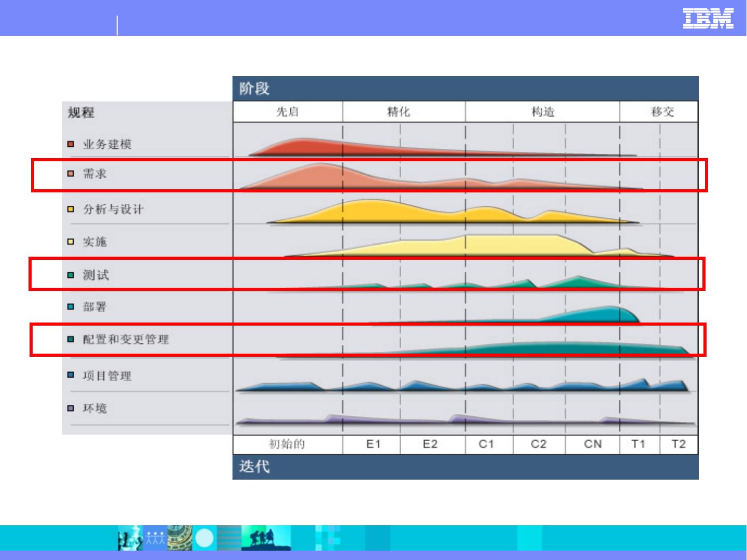The height and width of the screenshot is (560, 747).
Task: Click the IBM logo in the header
Action: pos(708,18)
